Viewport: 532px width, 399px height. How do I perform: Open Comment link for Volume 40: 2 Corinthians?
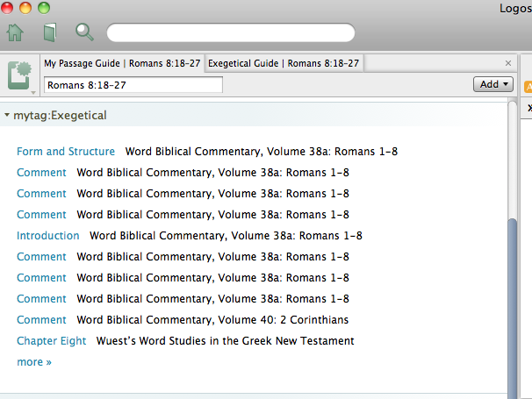41,320
